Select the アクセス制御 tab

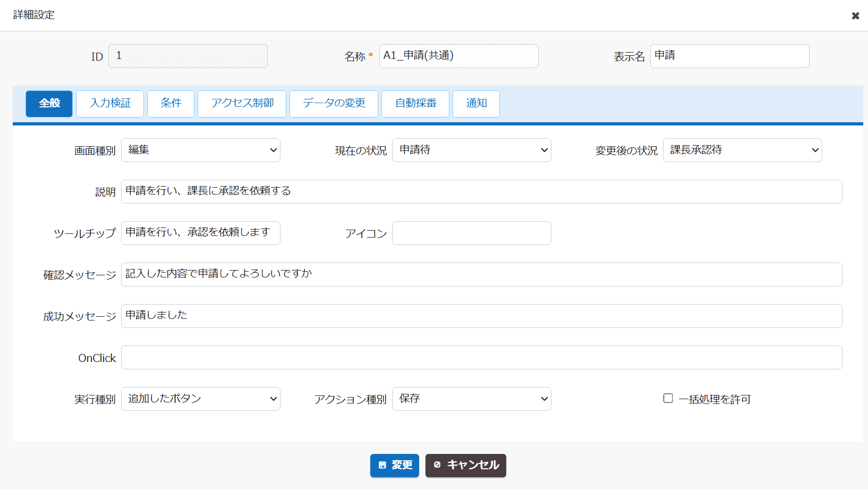click(x=242, y=104)
